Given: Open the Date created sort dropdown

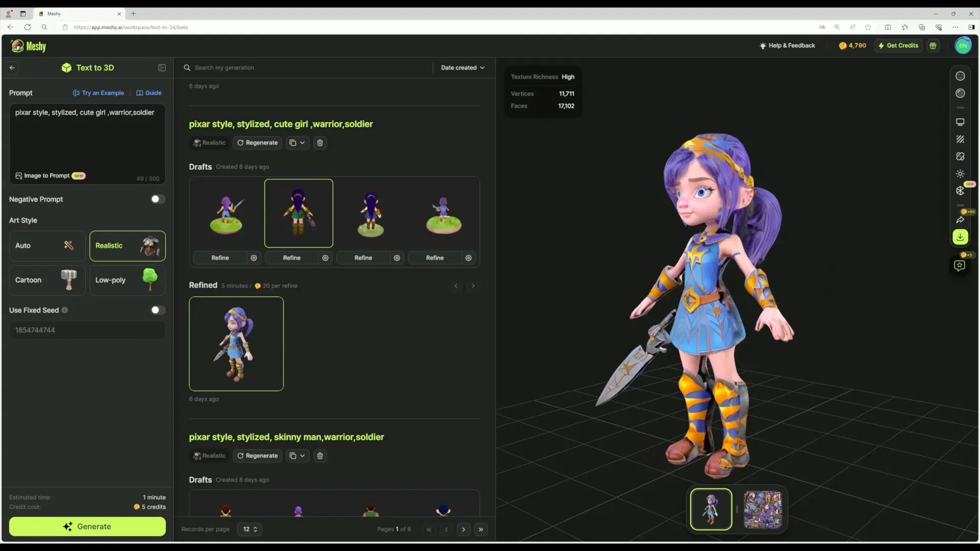Looking at the screenshot, I should [462, 68].
